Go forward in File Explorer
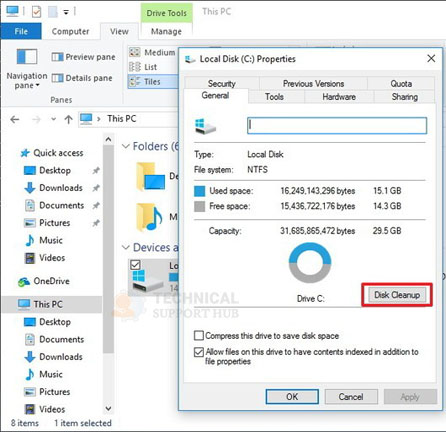This screenshot has height=432, width=446. click(x=36, y=119)
